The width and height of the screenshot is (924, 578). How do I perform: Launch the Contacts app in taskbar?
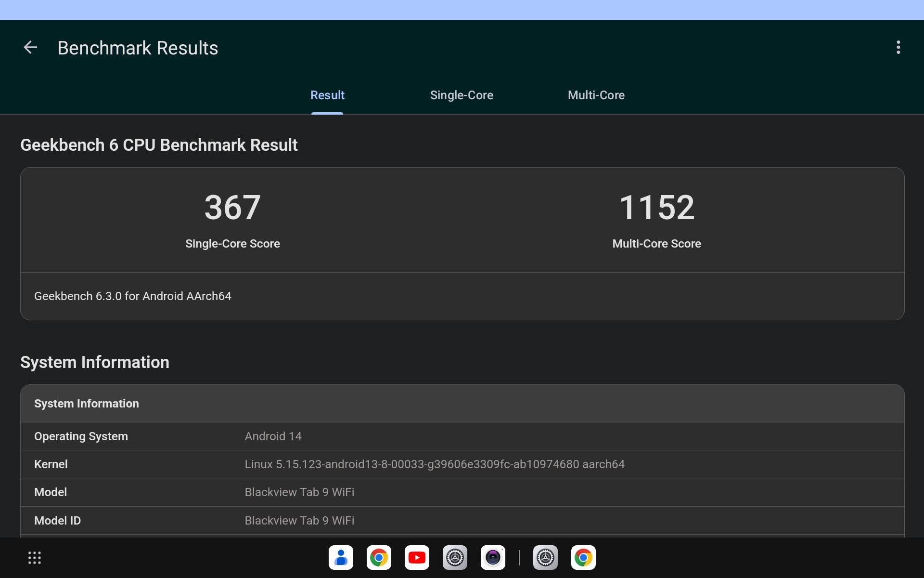click(x=341, y=558)
